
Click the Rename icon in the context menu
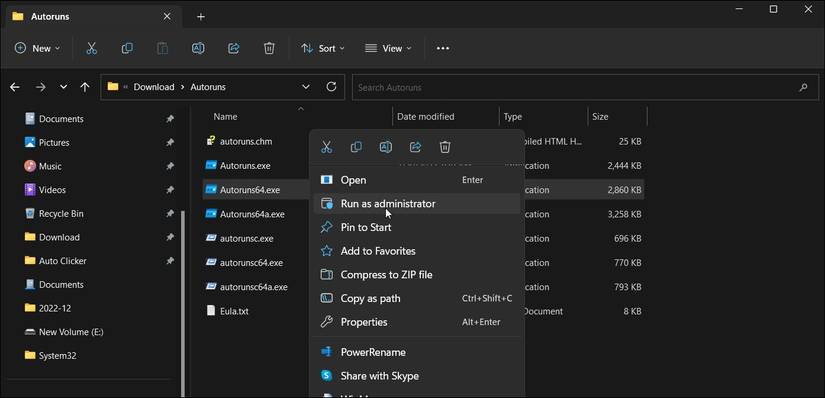tap(386, 147)
